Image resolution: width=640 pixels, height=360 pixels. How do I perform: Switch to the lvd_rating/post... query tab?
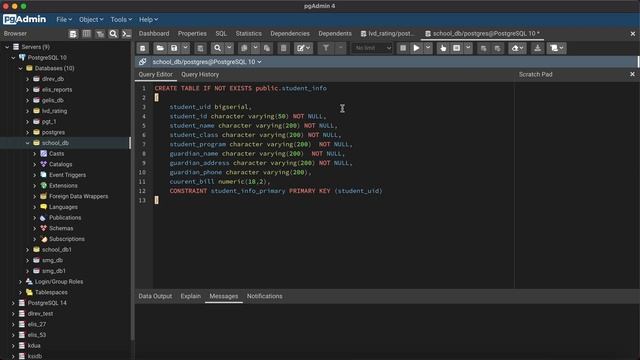[387, 33]
